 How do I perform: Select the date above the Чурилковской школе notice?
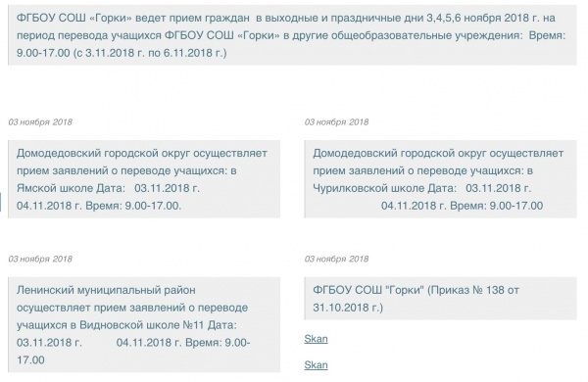tap(336, 121)
